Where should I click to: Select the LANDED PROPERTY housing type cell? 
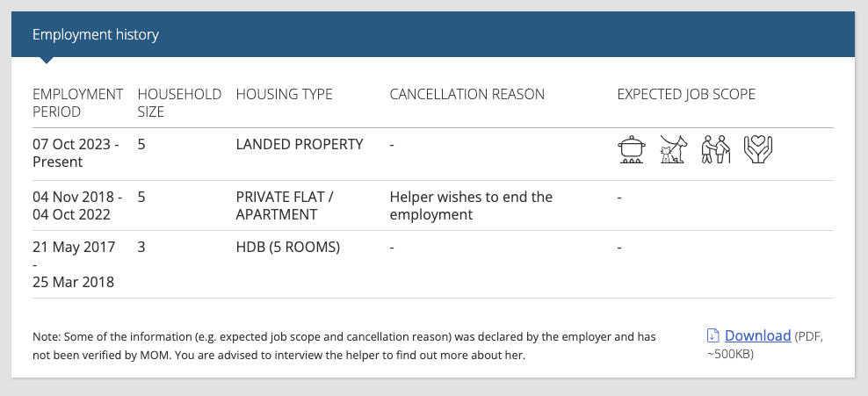click(300, 144)
